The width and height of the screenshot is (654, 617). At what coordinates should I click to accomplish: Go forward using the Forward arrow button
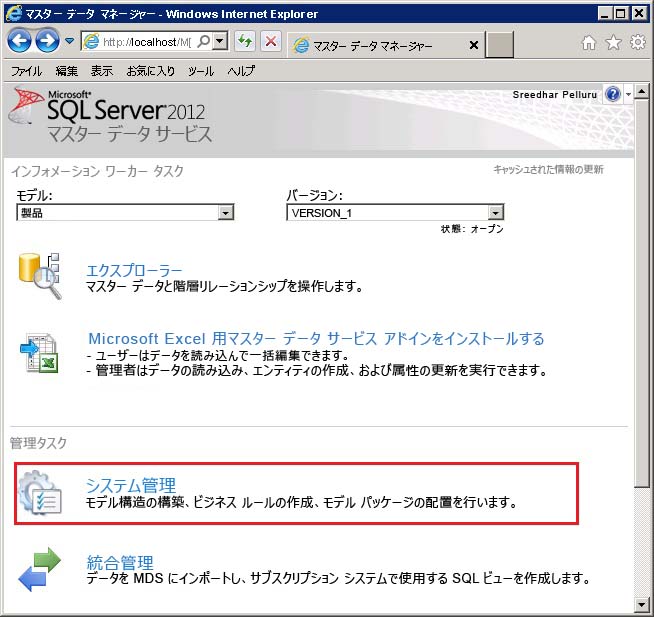click(x=47, y=41)
